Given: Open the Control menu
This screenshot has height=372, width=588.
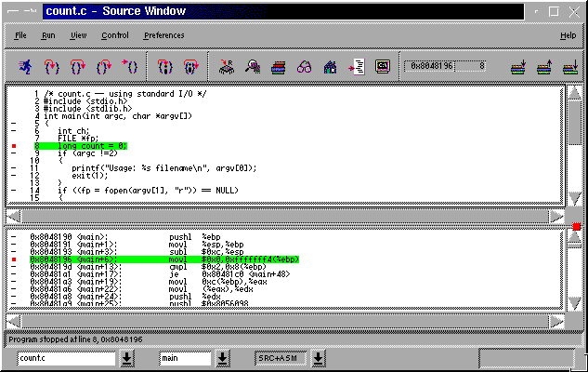Looking at the screenshot, I should (115, 35).
